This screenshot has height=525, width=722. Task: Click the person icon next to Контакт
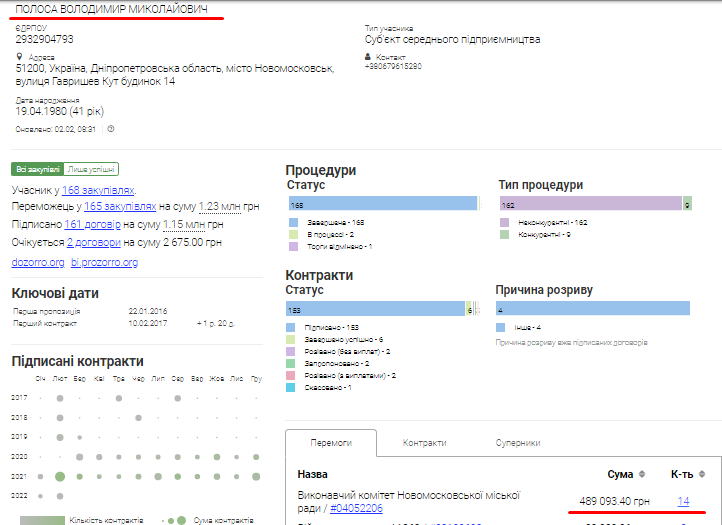[x=368, y=57]
